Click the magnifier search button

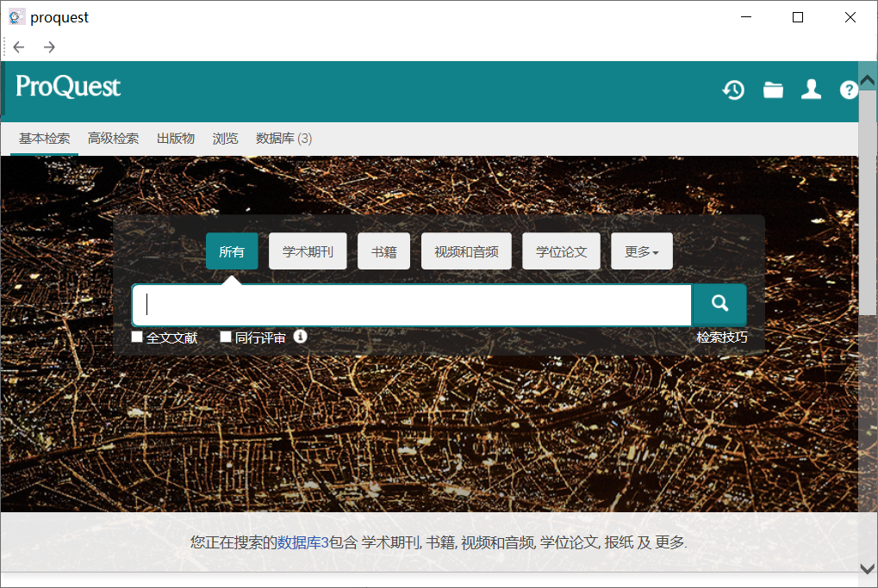tap(719, 305)
